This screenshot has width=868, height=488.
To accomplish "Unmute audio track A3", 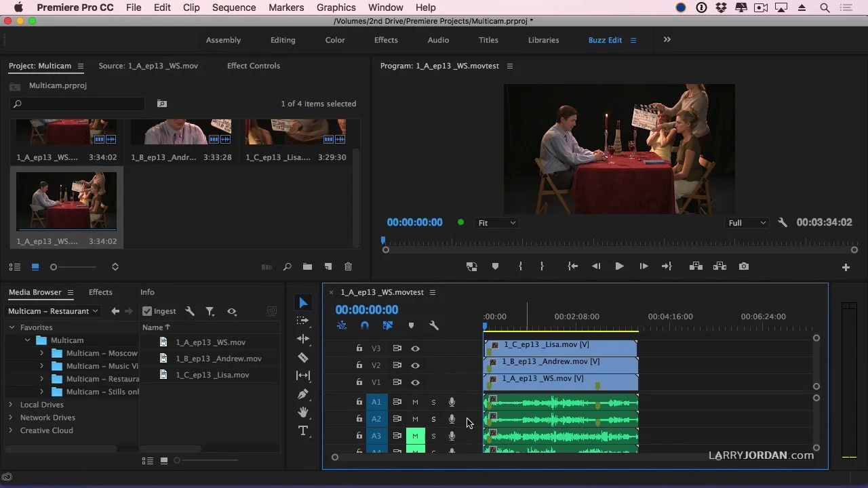I will coord(415,436).
